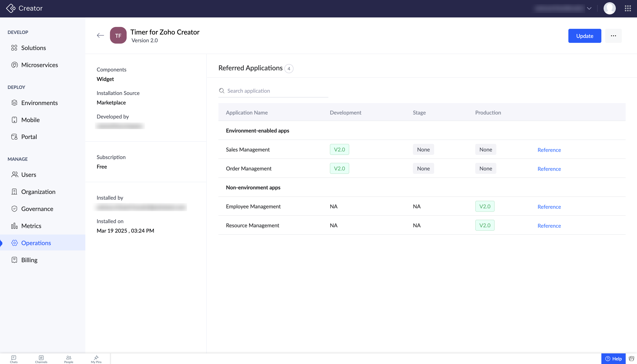This screenshot has height=364, width=637.
Task: Open the Billing menu item
Action: [x=29, y=260]
